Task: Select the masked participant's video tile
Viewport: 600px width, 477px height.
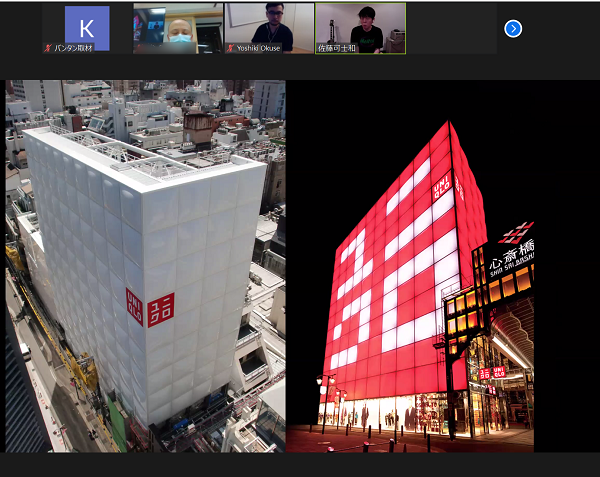Action: [x=178, y=28]
